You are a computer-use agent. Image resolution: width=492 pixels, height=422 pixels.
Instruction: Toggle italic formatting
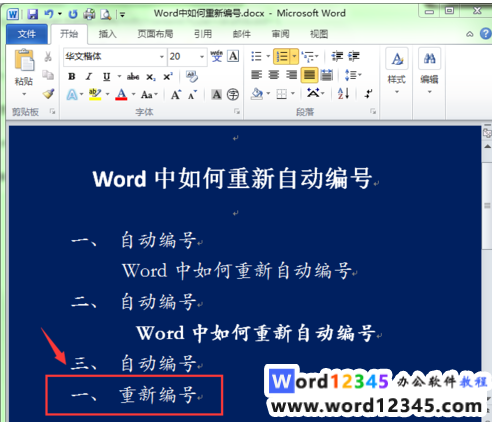click(x=89, y=77)
